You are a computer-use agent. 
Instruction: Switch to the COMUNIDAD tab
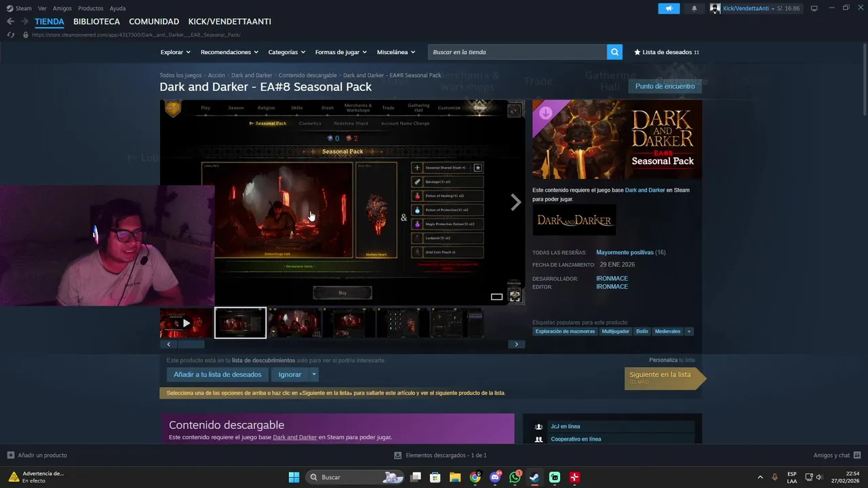(x=154, y=22)
